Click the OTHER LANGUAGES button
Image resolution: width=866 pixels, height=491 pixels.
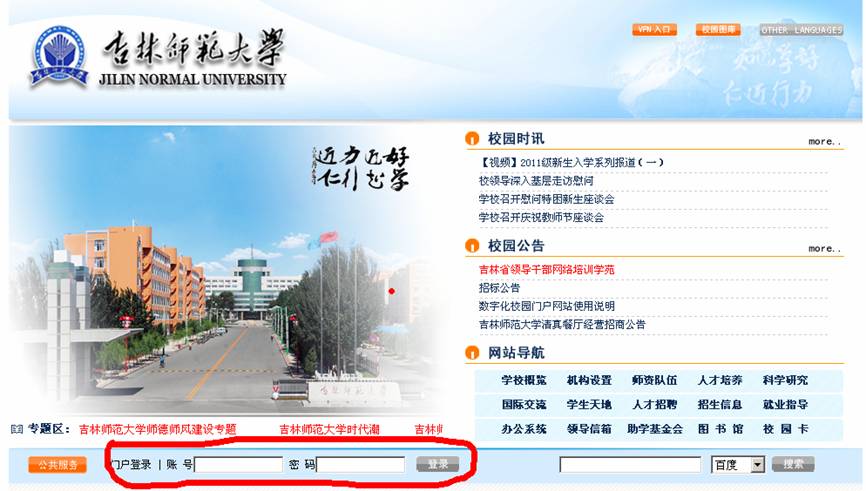(800, 30)
